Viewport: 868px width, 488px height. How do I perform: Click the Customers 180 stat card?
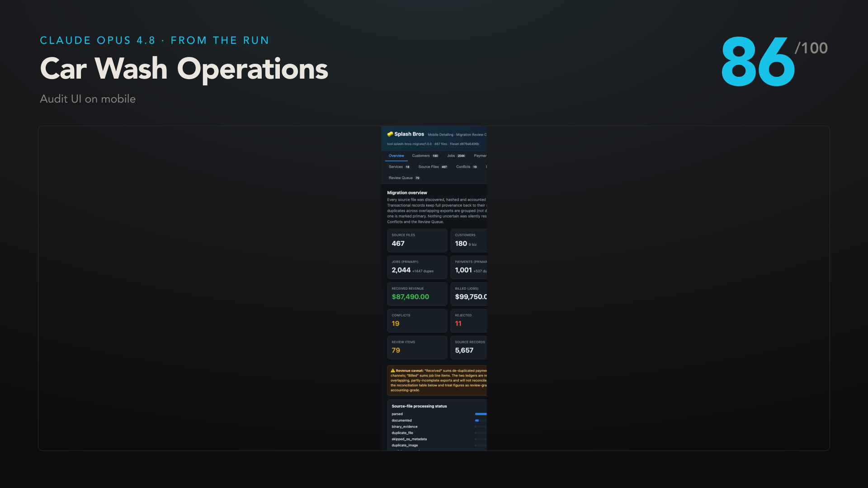(x=468, y=240)
